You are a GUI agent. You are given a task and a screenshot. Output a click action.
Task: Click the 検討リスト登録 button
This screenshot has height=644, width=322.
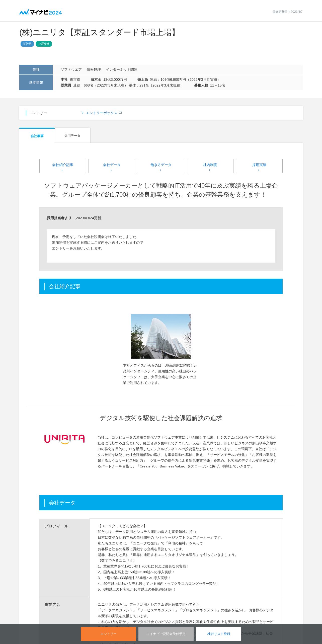coord(219,634)
